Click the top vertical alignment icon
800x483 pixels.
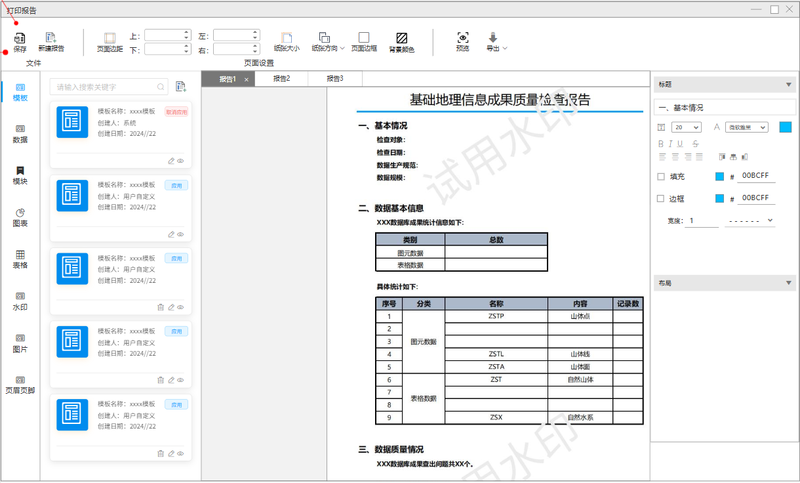722,157
